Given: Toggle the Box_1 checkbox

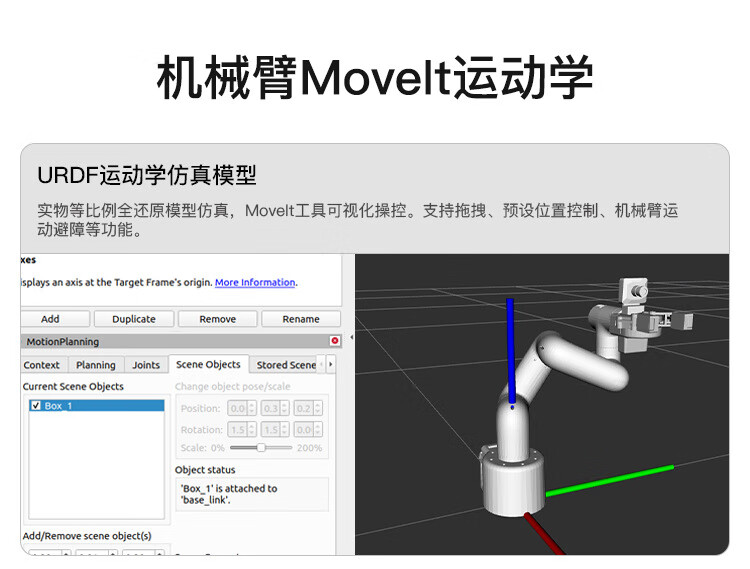Looking at the screenshot, I should point(36,405).
